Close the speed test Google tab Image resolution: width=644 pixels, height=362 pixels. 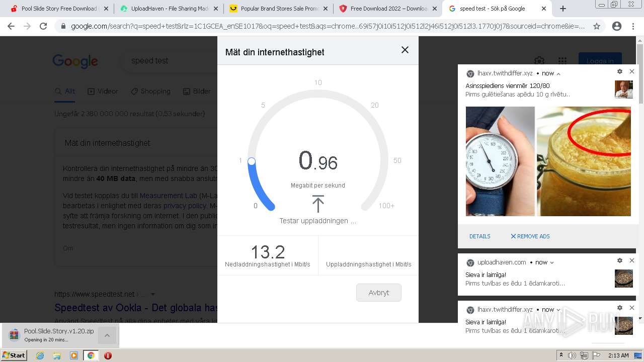[x=544, y=9]
